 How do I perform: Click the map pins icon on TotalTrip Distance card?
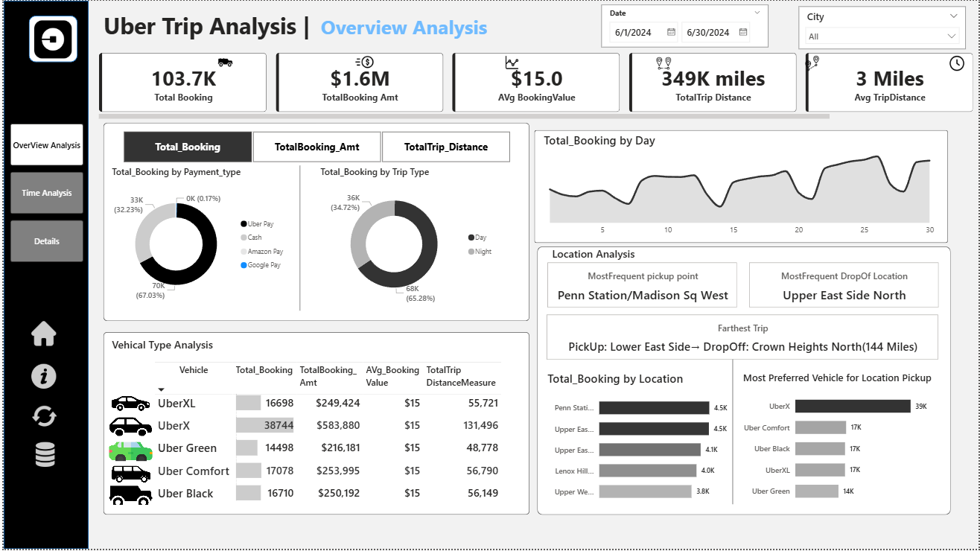coord(664,63)
